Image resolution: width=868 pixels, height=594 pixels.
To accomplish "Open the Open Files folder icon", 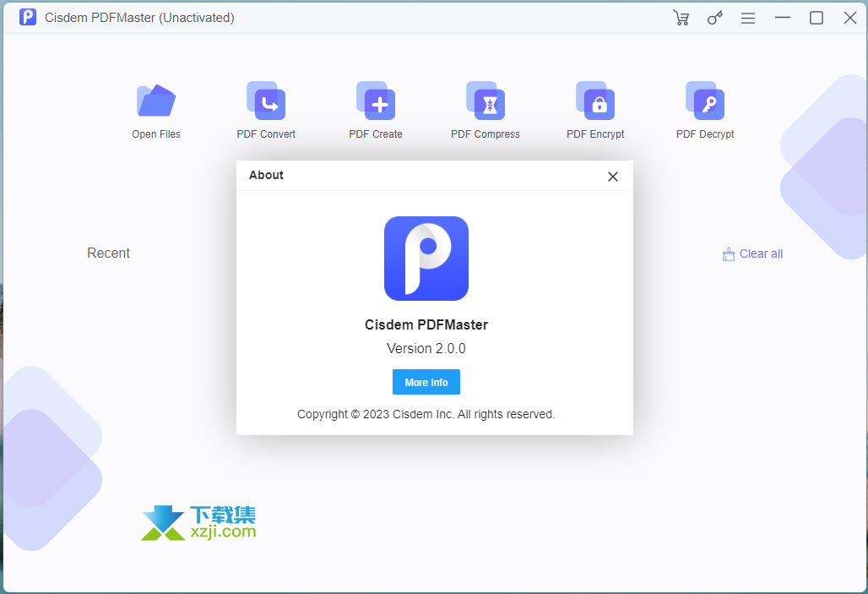I will coord(156,101).
